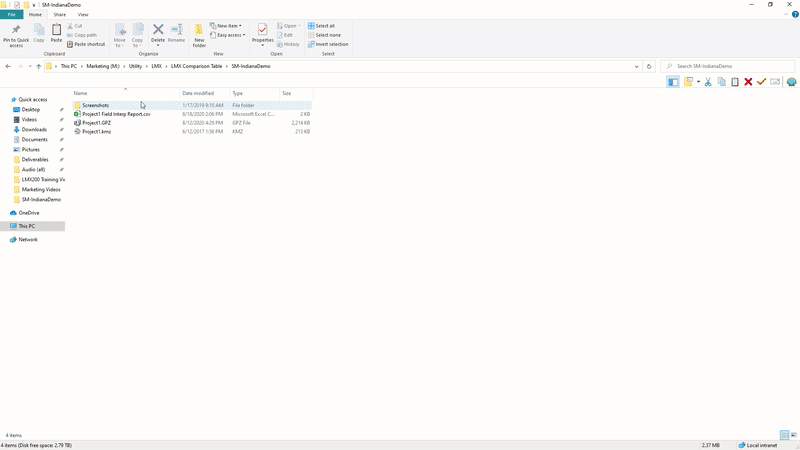Switch to the Share ribbon tab
The image size is (800, 450).
click(x=60, y=15)
